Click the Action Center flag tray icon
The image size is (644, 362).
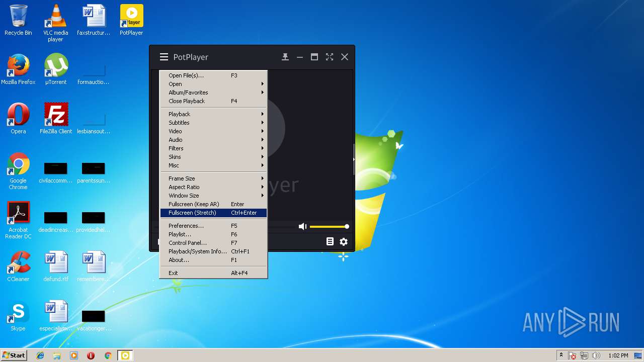[x=572, y=355]
